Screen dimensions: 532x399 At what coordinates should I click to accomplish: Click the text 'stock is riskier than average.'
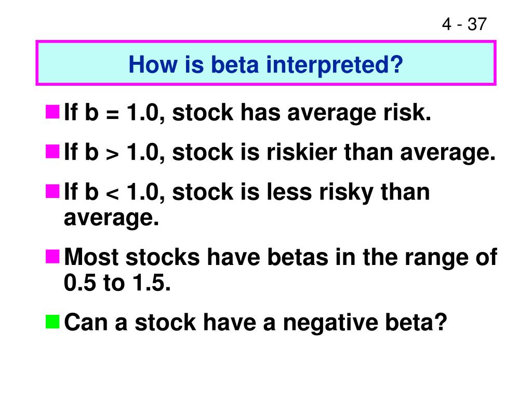[334, 152]
